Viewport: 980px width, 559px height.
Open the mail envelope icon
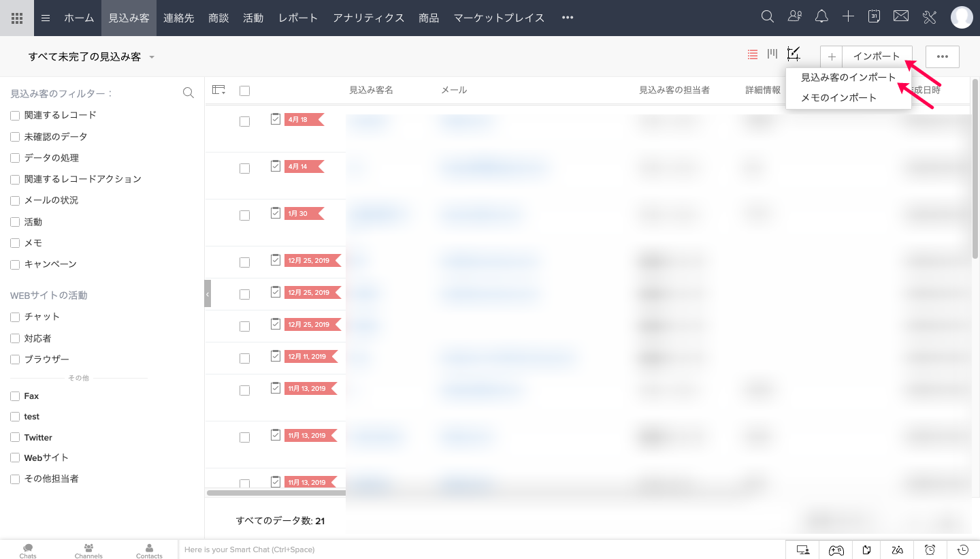(x=901, y=17)
